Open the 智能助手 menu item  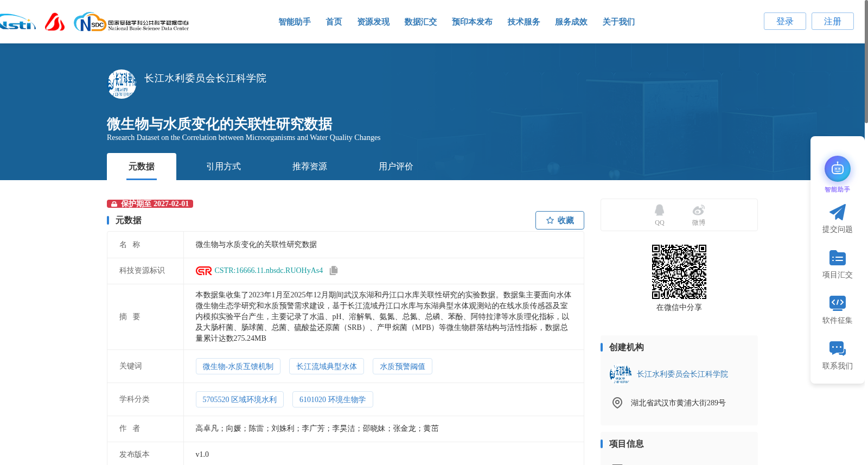[x=295, y=22]
